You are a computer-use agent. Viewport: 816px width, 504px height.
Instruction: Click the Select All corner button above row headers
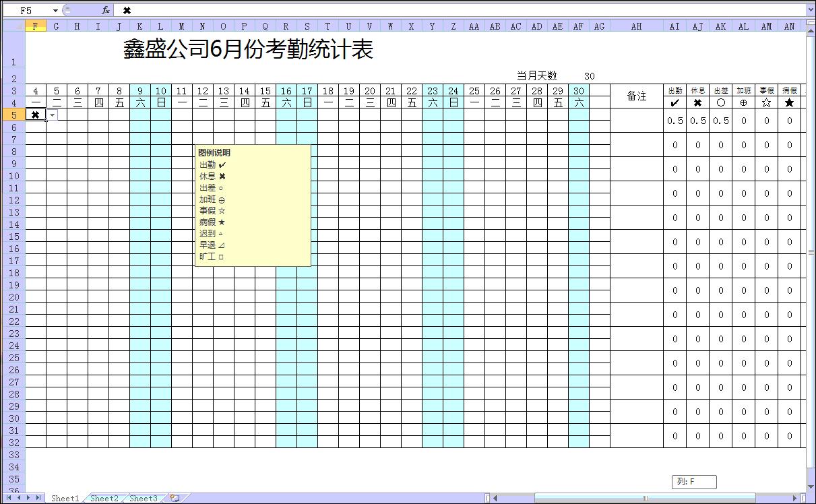pyautogui.click(x=14, y=25)
